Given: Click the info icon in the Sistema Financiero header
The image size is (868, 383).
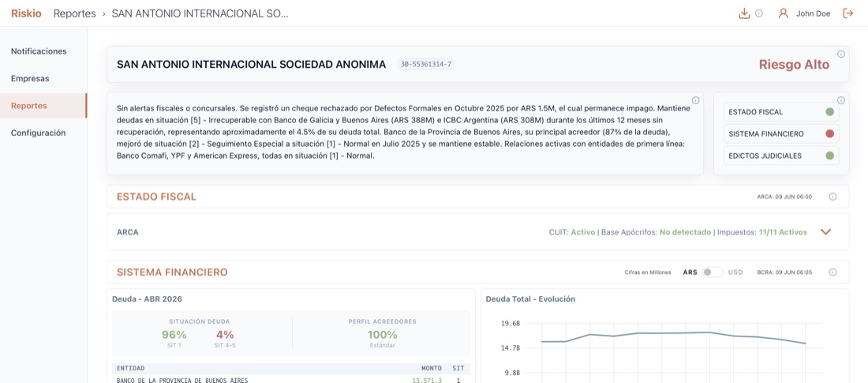Looking at the screenshot, I should coord(832,272).
